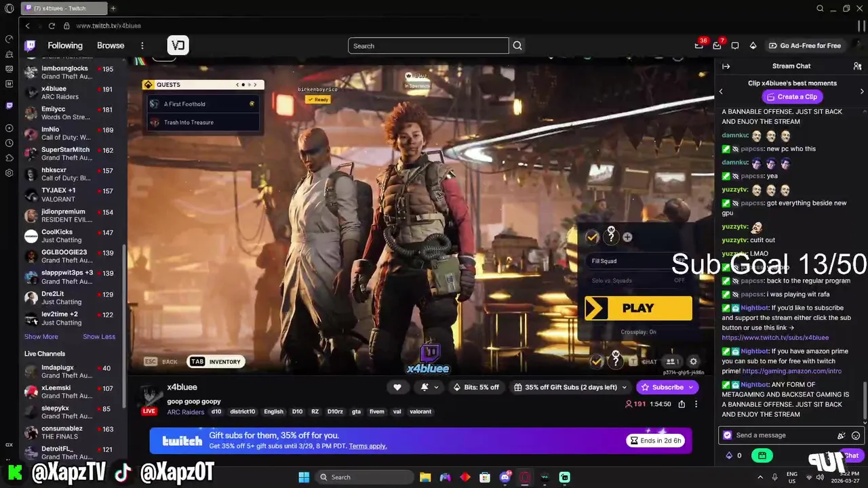
Task: Expand the Subscribe button arrow
Action: tap(691, 387)
